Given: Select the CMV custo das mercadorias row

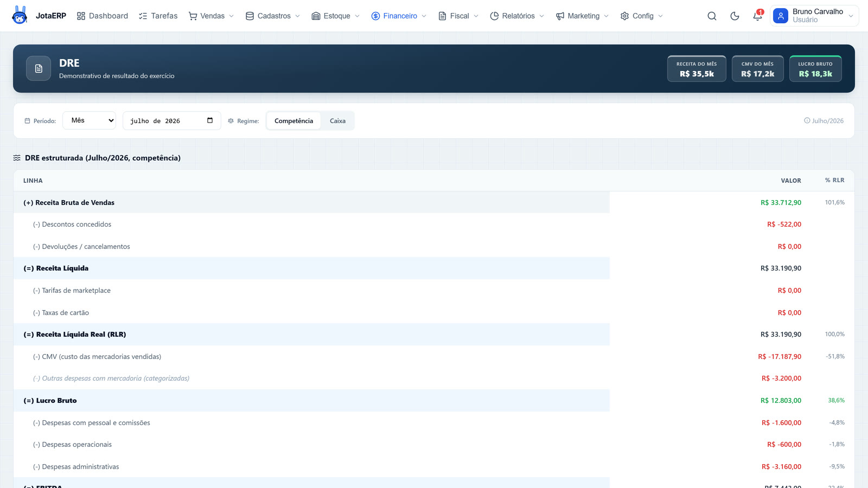Looking at the screenshot, I should (x=433, y=357).
